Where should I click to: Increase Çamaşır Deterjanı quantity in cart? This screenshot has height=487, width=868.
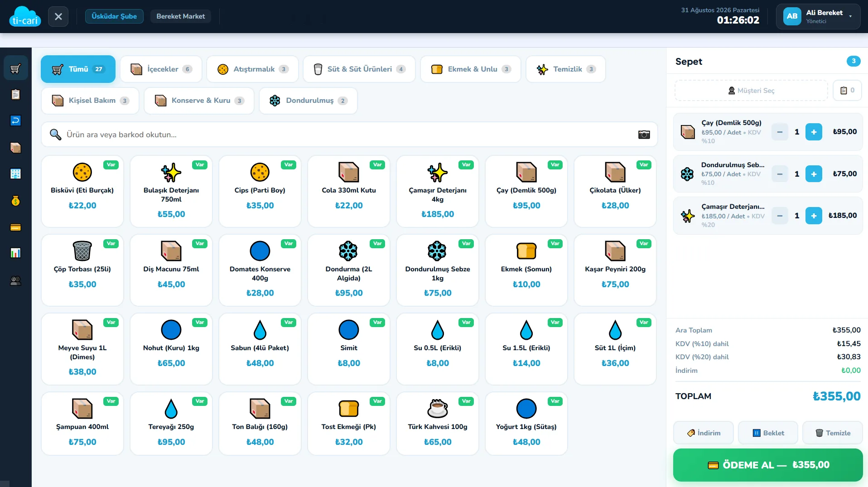click(x=814, y=216)
